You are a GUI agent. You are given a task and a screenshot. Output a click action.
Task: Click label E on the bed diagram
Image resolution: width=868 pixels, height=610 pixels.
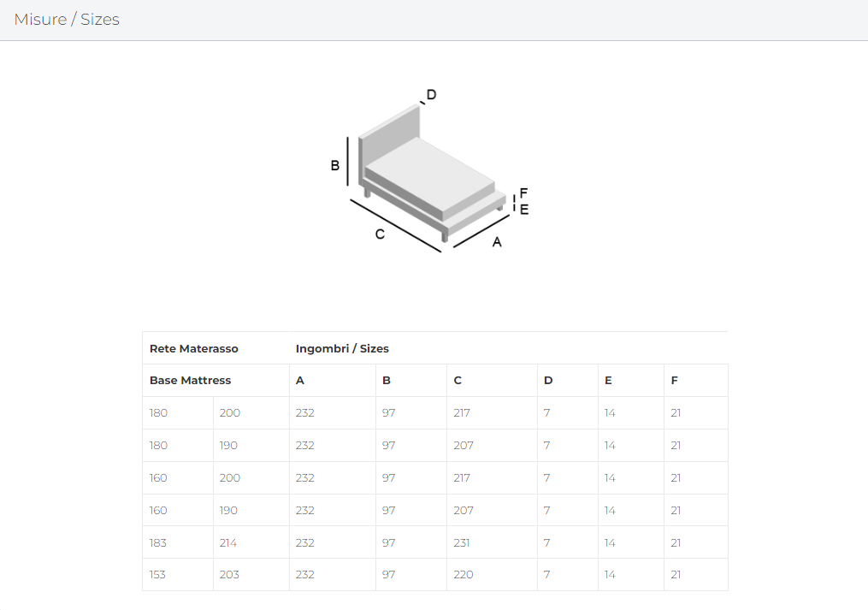524,210
